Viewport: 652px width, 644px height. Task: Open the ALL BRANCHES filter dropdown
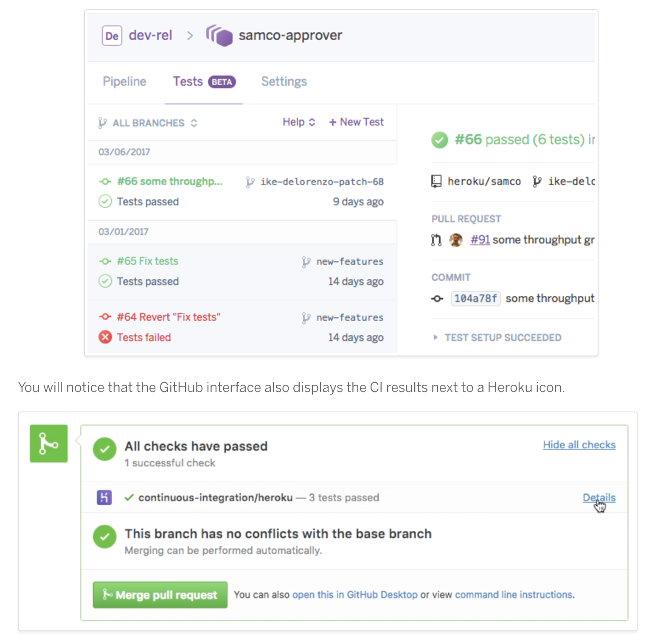tap(148, 123)
